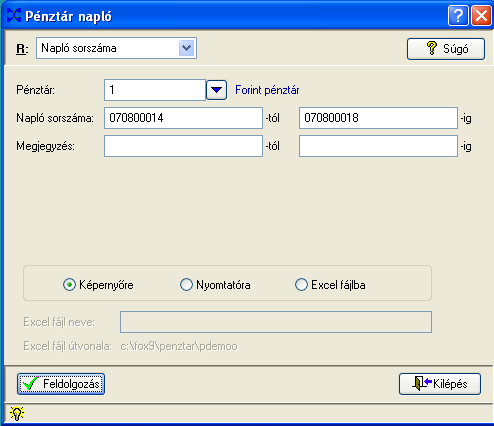Expand the Pénztár selection arrow
Screen dimensions: 494x426
pyautogui.click(x=216, y=90)
